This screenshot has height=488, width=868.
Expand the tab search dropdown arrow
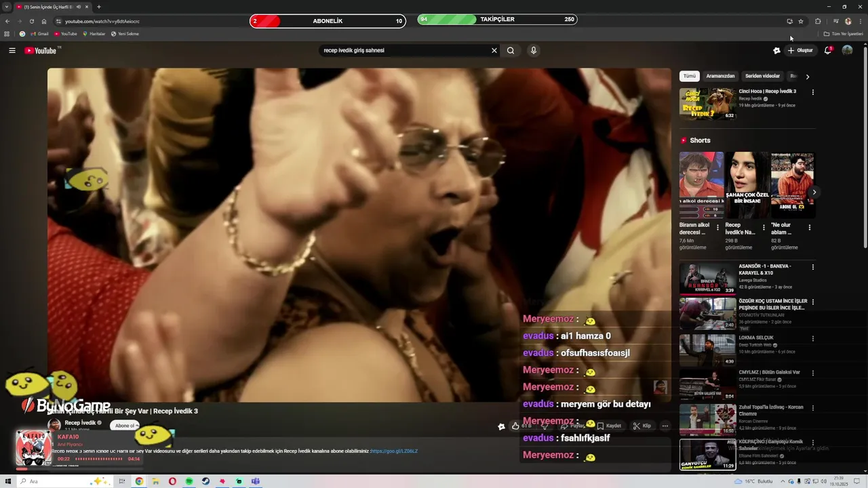(7, 7)
